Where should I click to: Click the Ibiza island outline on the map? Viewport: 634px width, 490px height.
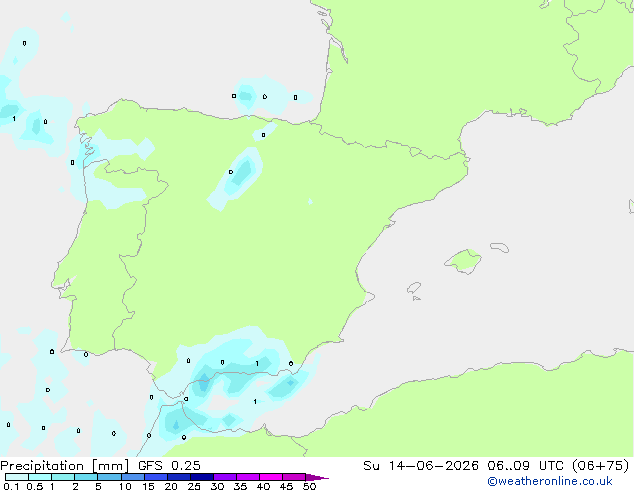[x=414, y=288]
